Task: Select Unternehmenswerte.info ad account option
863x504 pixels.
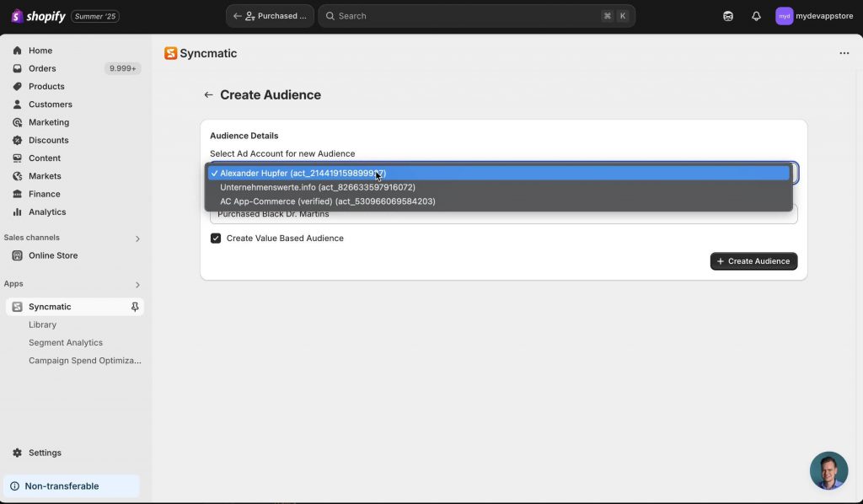Action: (x=499, y=187)
